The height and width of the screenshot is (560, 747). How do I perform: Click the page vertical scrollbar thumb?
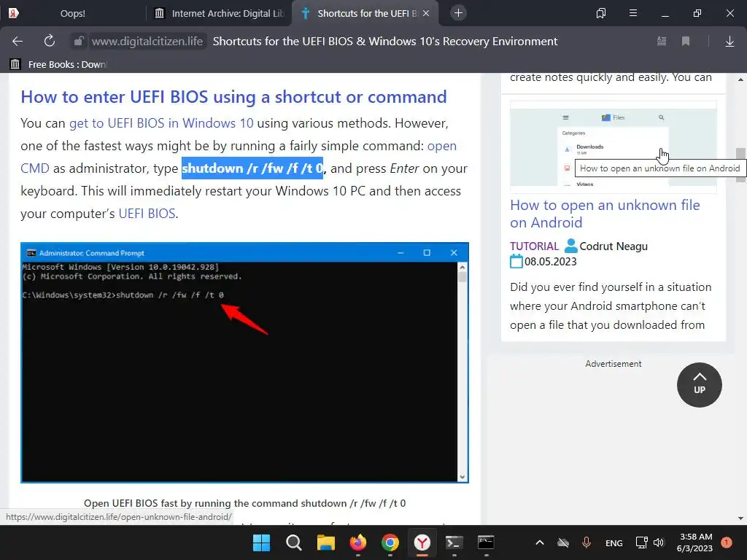tap(740, 165)
